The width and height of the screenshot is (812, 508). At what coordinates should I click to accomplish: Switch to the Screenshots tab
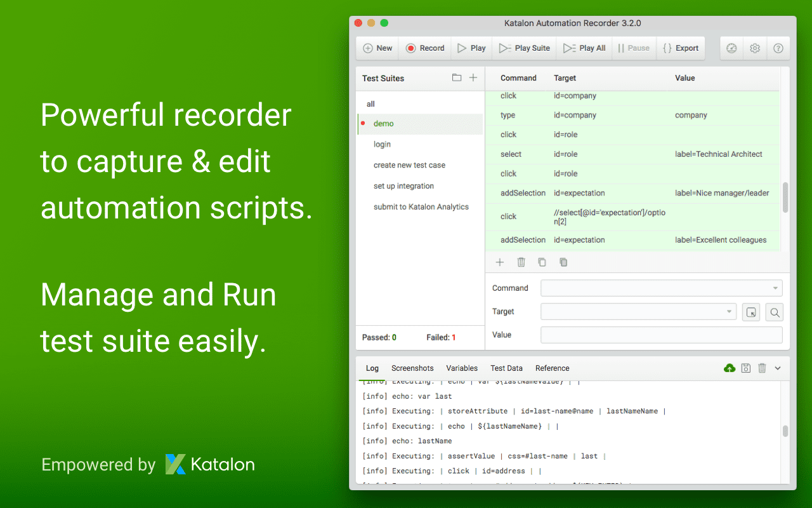(412, 368)
